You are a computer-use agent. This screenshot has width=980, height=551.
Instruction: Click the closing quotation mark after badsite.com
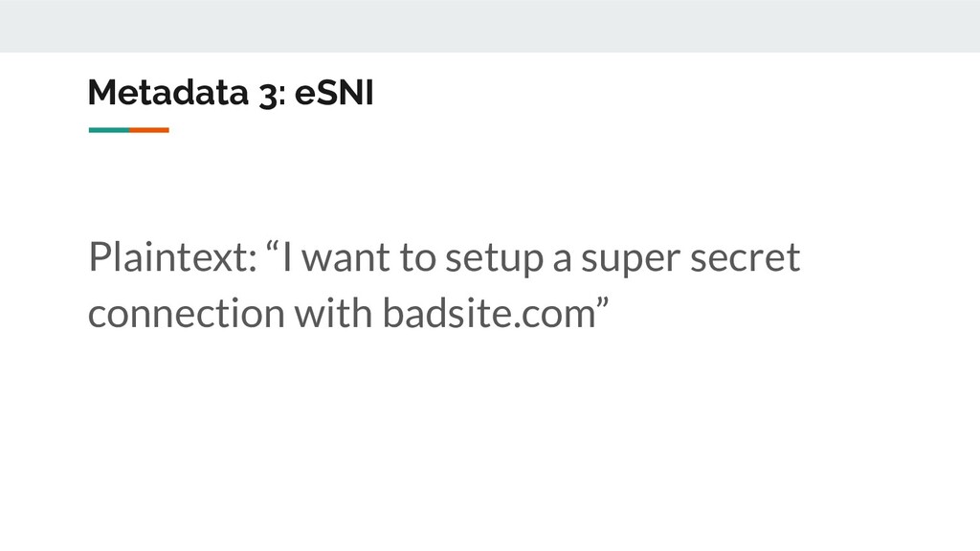603,302
